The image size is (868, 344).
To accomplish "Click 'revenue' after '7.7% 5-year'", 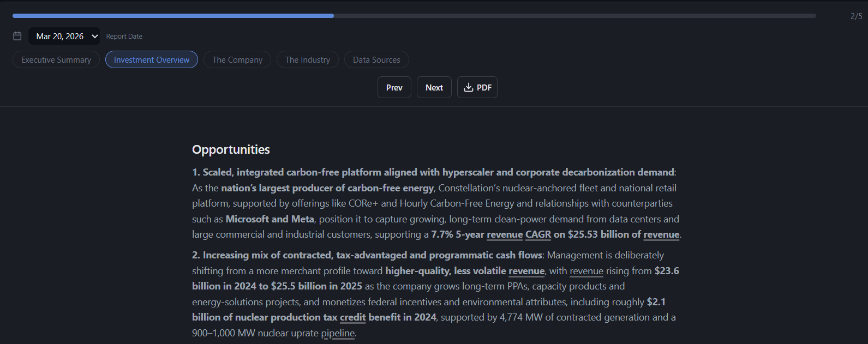I will point(505,234).
